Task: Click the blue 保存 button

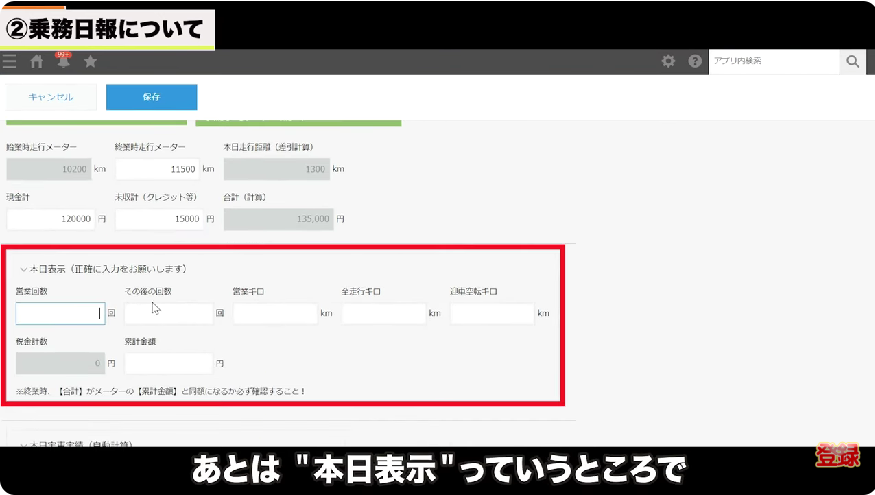Action: tap(151, 97)
